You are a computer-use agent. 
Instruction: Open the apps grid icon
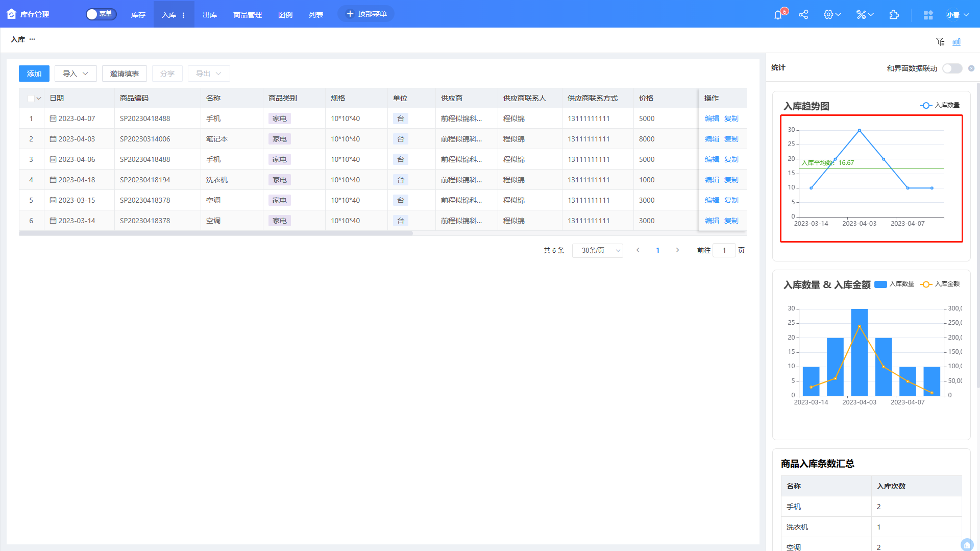[x=928, y=15]
